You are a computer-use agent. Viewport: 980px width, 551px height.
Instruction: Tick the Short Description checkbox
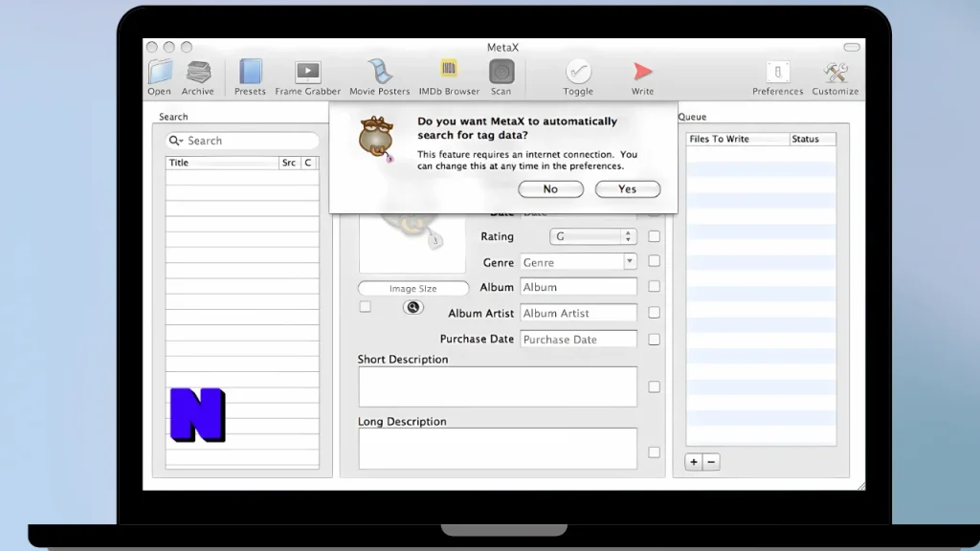[654, 386]
